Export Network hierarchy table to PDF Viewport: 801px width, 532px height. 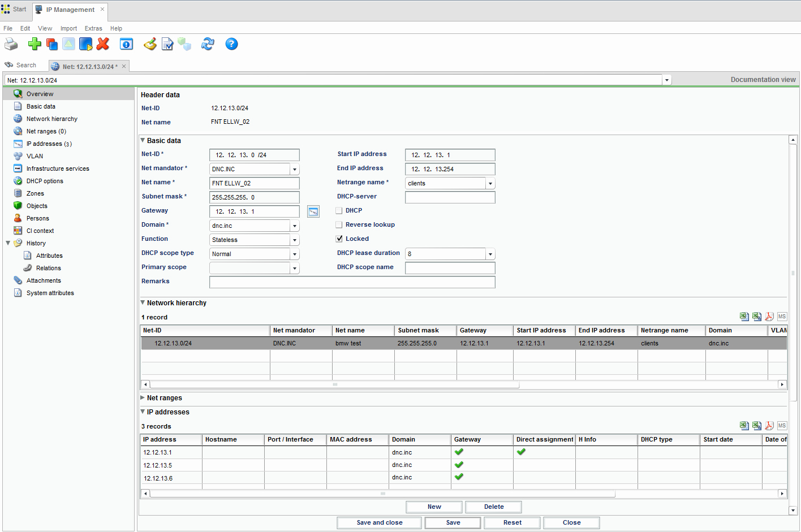click(x=769, y=317)
